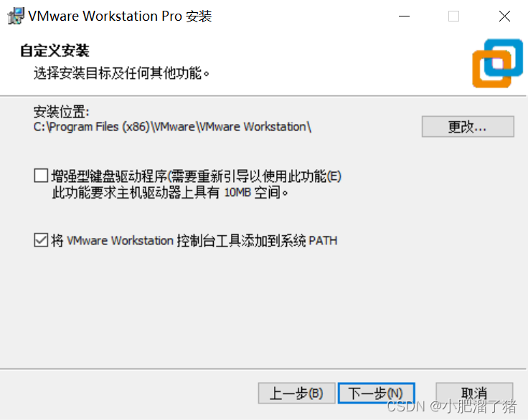528x420 pixels.
Task: Click the 选择安装目标及任何其他功能 subtitle
Action: [121, 73]
